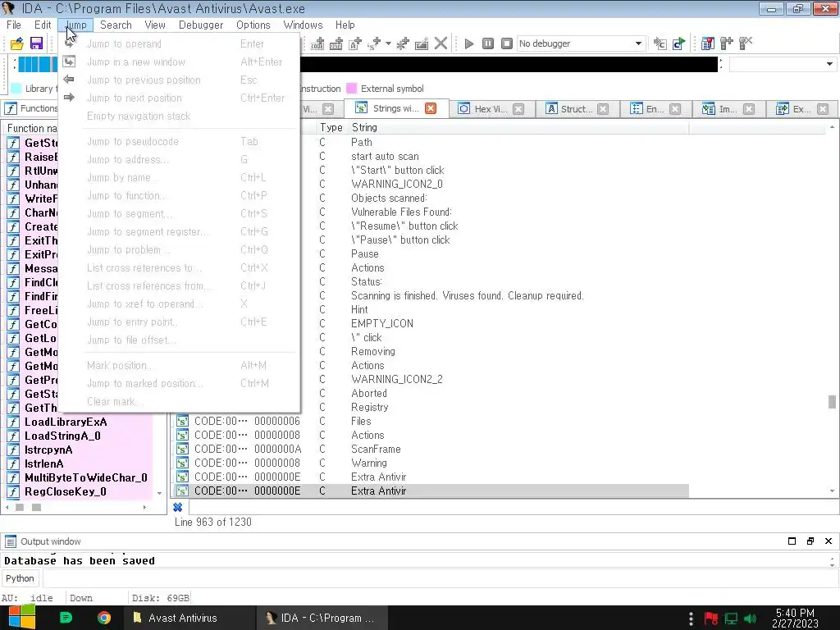Switch to the Imports tab
This screenshot has width=840, height=630.
click(x=727, y=109)
